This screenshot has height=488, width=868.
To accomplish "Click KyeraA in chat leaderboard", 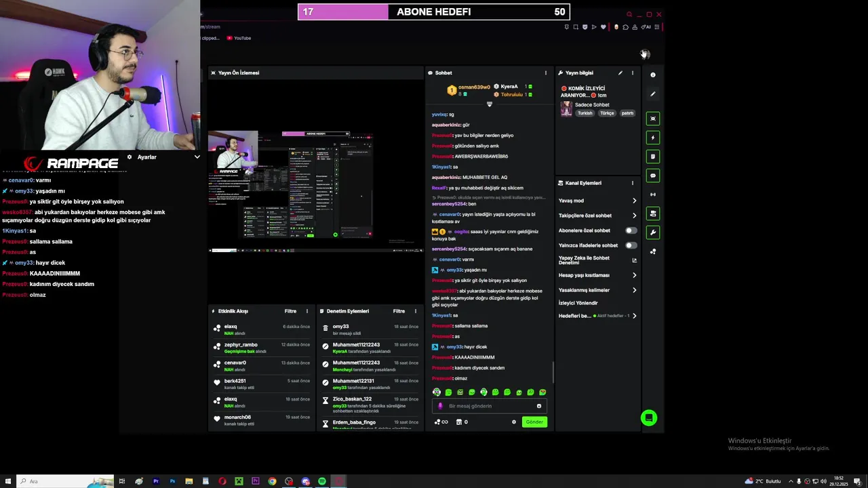I will (509, 87).
